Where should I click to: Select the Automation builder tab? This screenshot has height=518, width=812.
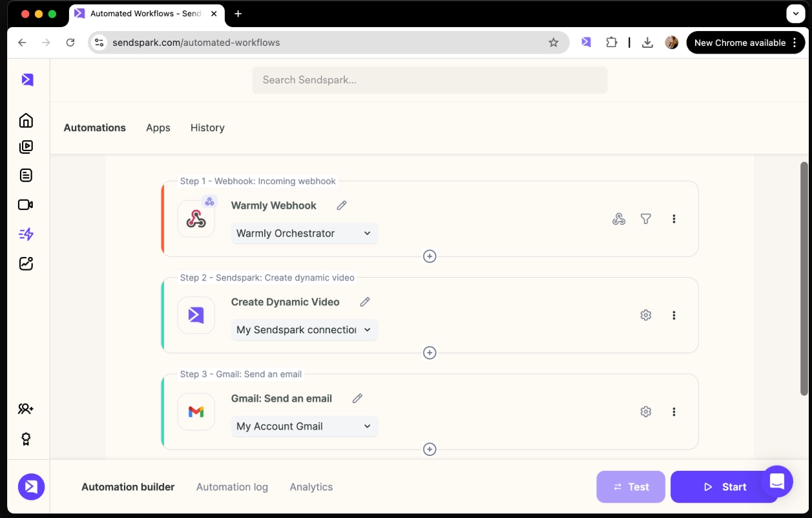[128, 487]
